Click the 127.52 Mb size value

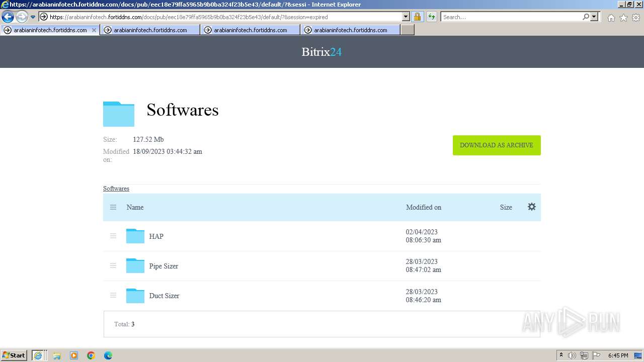coord(148,139)
